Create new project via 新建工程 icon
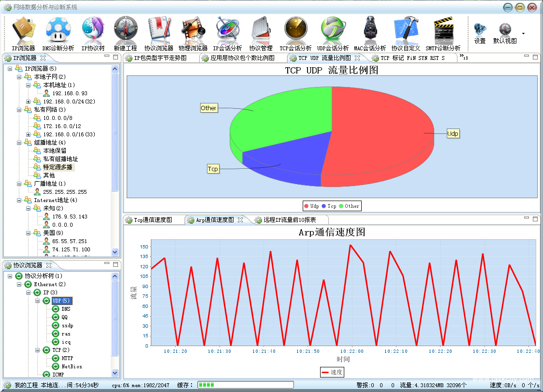Image resolution: width=543 pixels, height=392 pixels. pyautogui.click(x=126, y=30)
